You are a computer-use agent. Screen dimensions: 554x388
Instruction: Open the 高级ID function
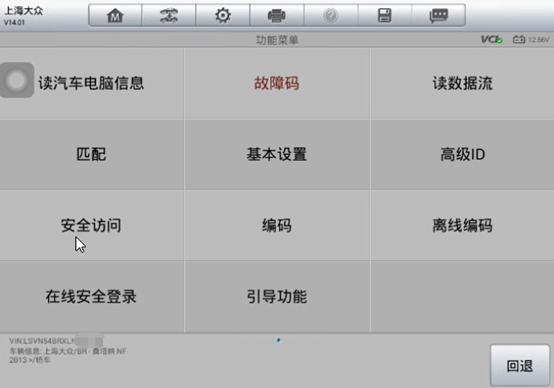pyautogui.click(x=462, y=154)
